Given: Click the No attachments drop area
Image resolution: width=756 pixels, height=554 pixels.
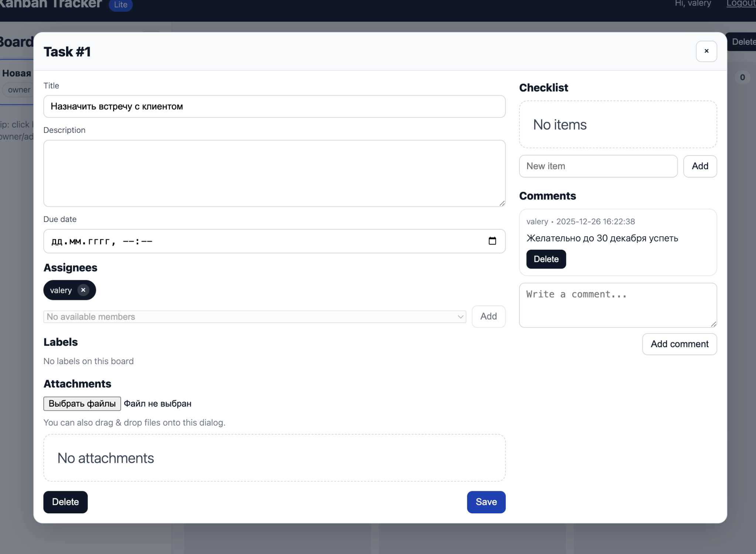Looking at the screenshot, I should (274, 458).
